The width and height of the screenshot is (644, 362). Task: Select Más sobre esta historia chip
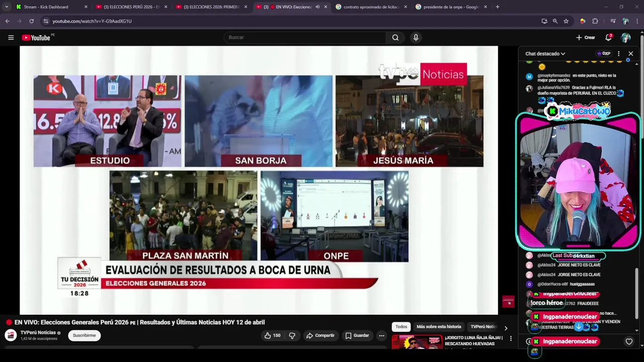click(439, 327)
